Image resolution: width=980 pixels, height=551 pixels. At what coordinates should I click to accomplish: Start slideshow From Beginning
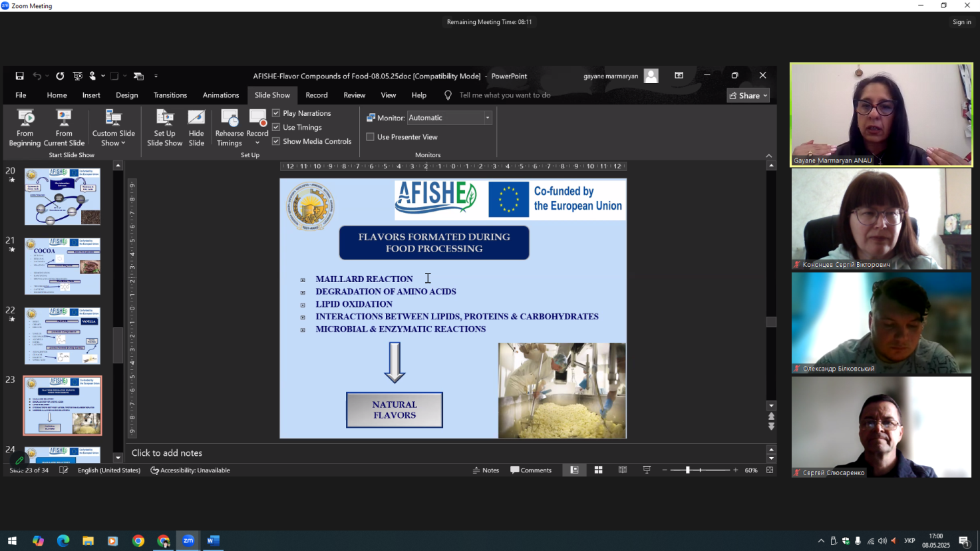click(x=25, y=128)
